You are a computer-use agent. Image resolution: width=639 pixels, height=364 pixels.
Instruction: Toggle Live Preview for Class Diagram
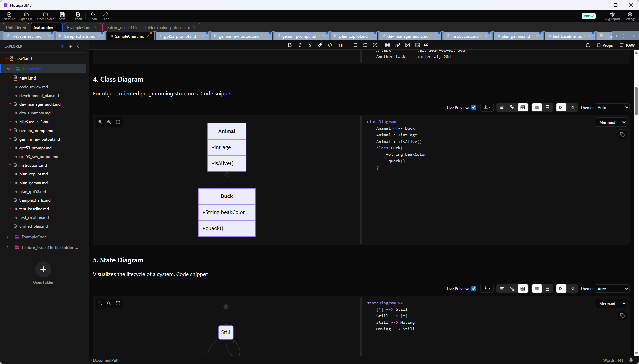(474, 108)
